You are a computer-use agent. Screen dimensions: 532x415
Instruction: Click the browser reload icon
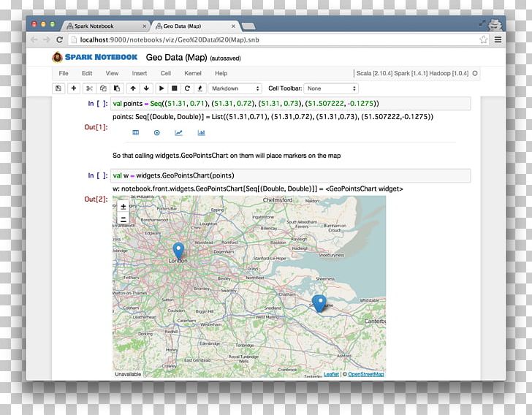click(x=60, y=39)
